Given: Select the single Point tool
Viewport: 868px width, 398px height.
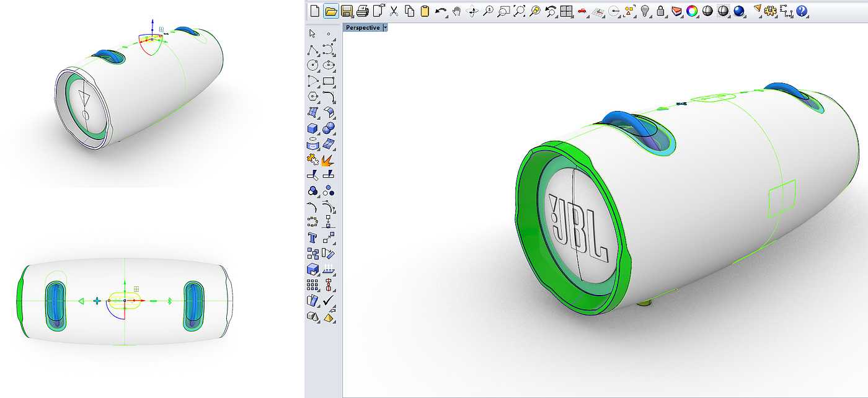Looking at the screenshot, I should point(329,33).
